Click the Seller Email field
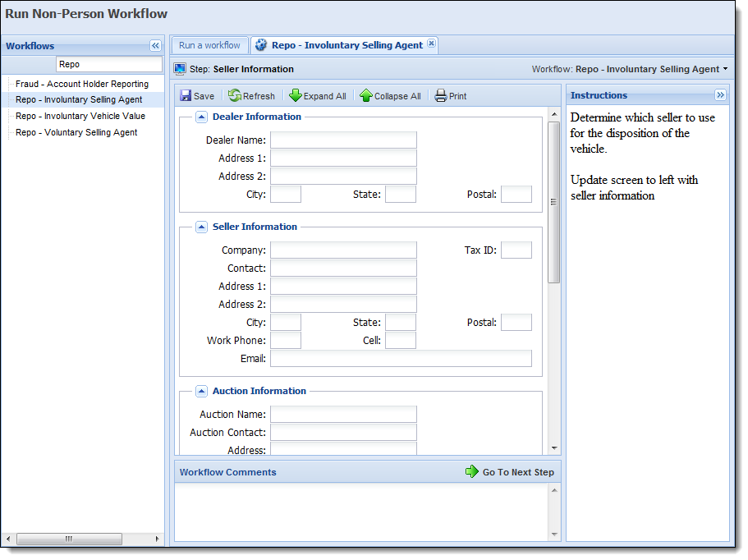 click(402, 359)
